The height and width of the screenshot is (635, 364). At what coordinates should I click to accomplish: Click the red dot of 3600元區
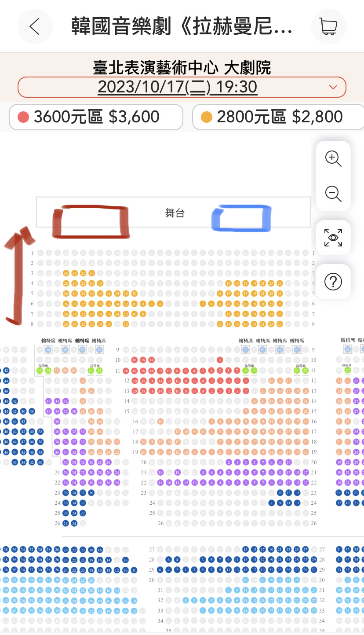(23, 117)
